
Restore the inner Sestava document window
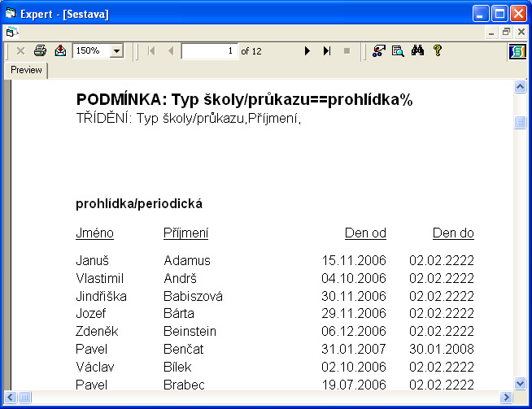pyautogui.click(x=506, y=32)
